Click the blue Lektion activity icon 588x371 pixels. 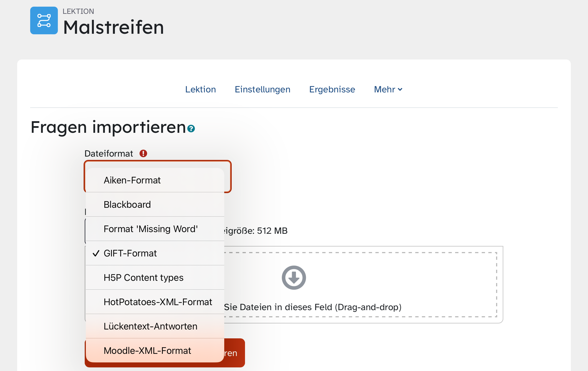point(44,21)
